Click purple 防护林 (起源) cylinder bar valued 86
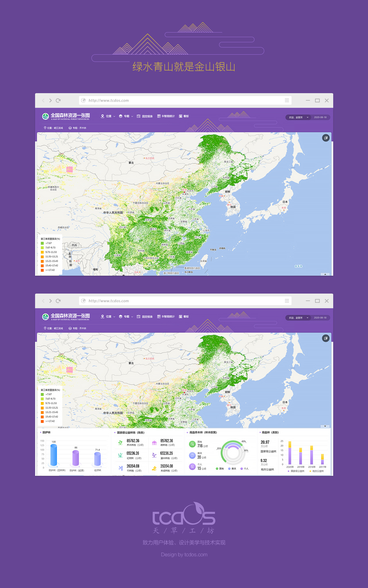 (x=76, y=458)
